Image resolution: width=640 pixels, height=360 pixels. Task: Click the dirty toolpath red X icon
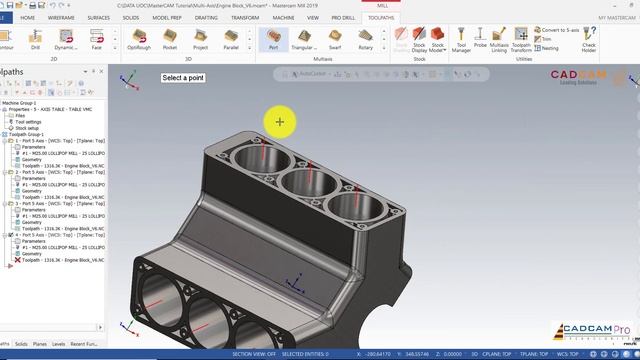tap(18, 260)
